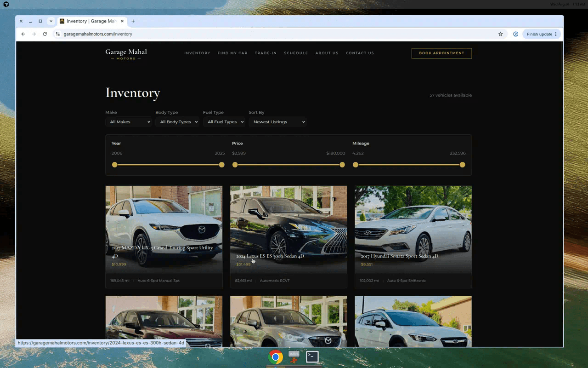
Task: Open the Sort By Newest Listings dropdown
Action: [x=277, y=122]
